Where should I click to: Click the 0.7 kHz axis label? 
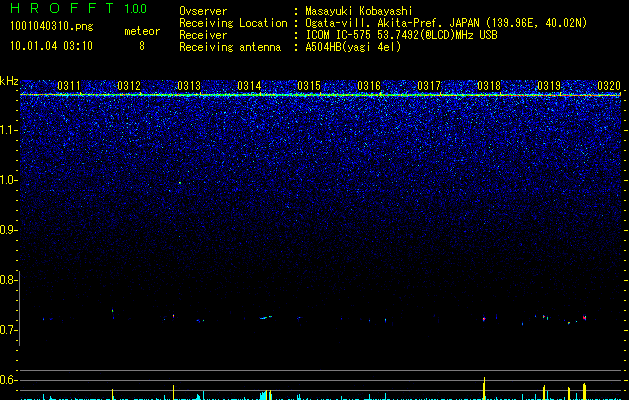8,330
